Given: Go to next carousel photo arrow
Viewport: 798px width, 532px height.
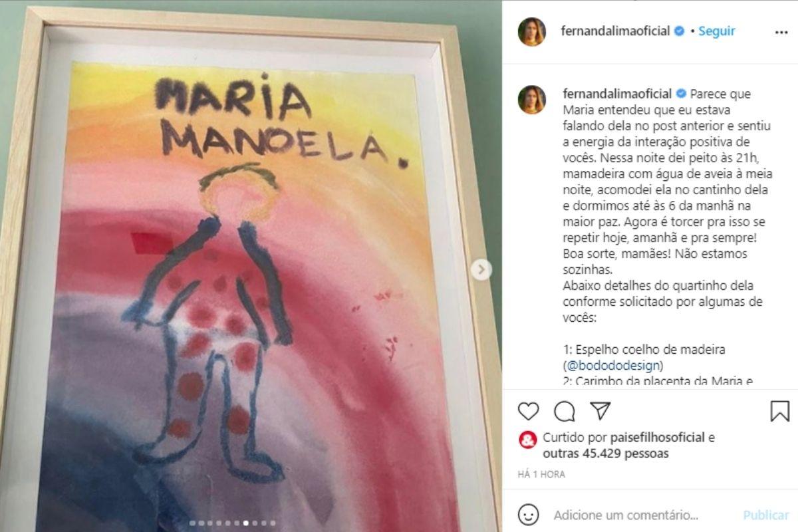Looking at the screenshot, I should point(481,269).
